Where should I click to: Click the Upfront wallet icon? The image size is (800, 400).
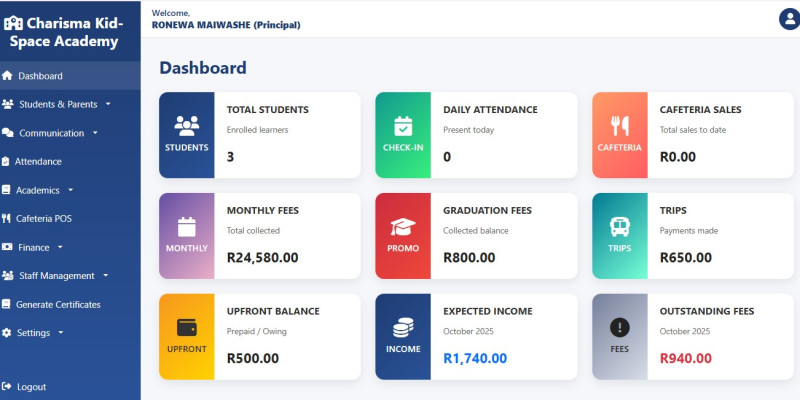(x=187, y=327)
